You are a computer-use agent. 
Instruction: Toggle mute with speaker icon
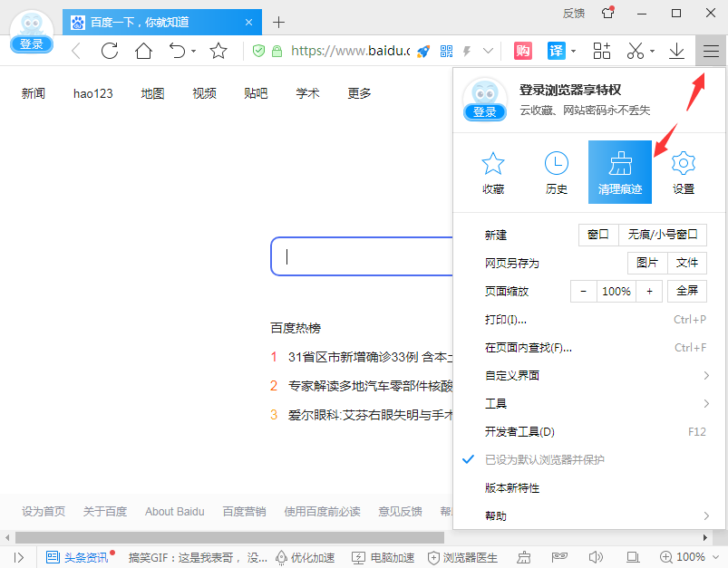point(596,557)
